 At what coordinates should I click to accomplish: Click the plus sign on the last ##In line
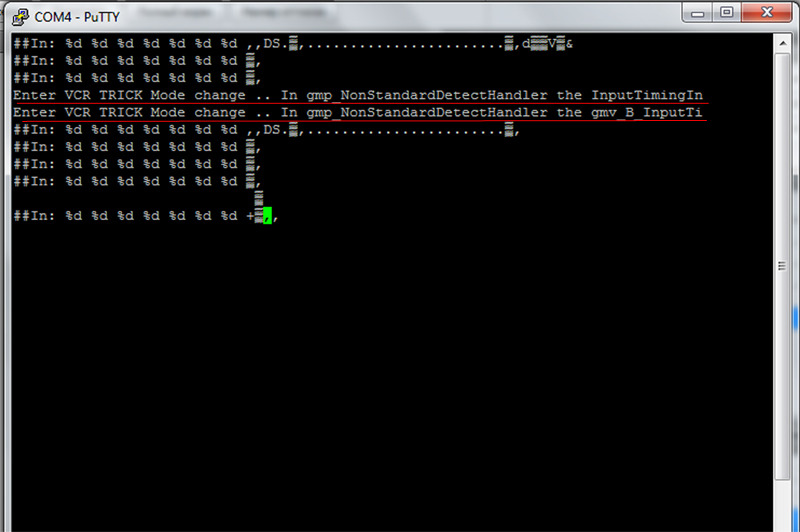(x=250, y=216)
